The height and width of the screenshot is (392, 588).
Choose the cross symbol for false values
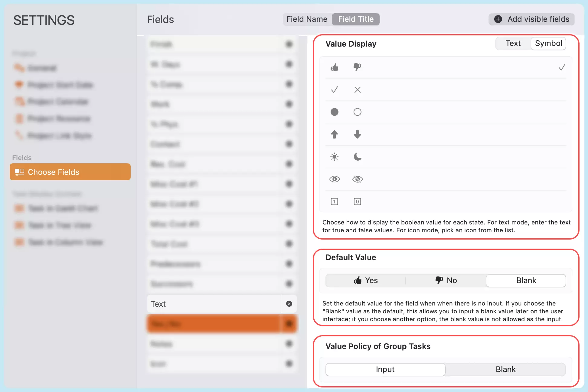pos(357,90)
